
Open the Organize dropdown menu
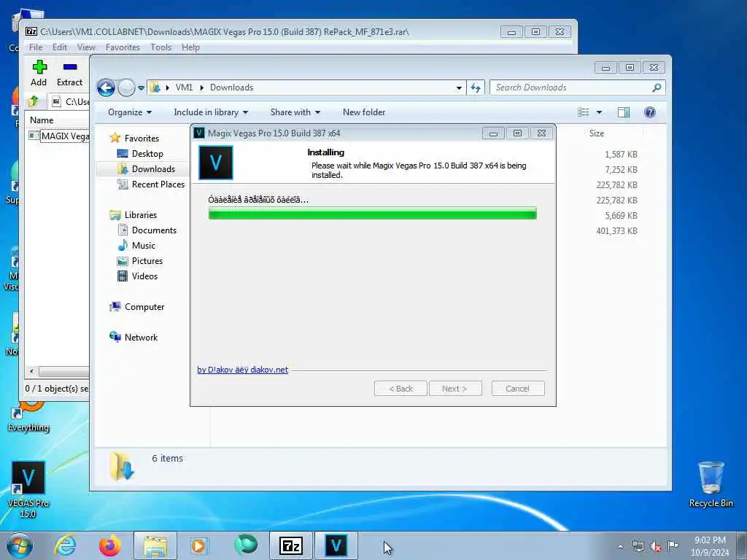coord(130,112)
